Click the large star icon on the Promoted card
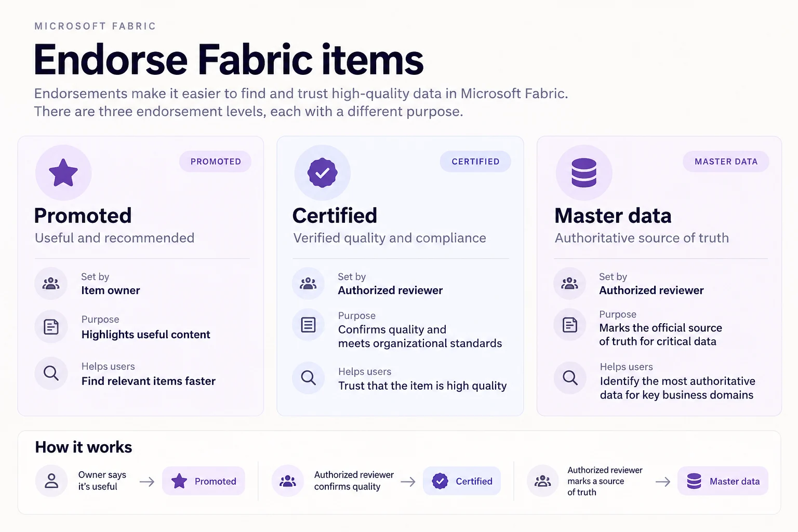 click(63, 172)
